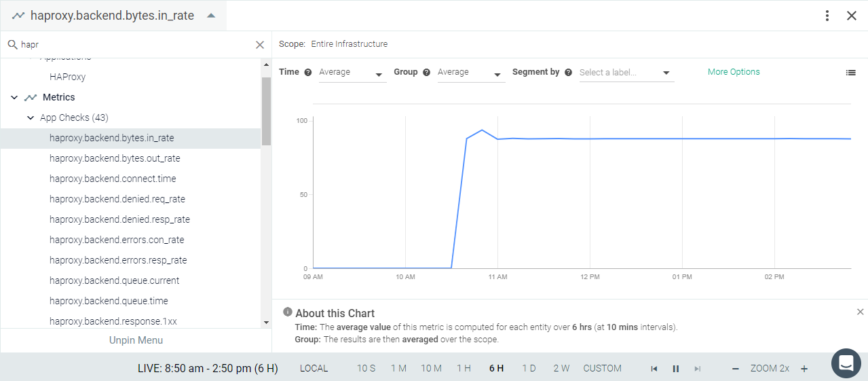Open the chat support widget

point(846,363)
